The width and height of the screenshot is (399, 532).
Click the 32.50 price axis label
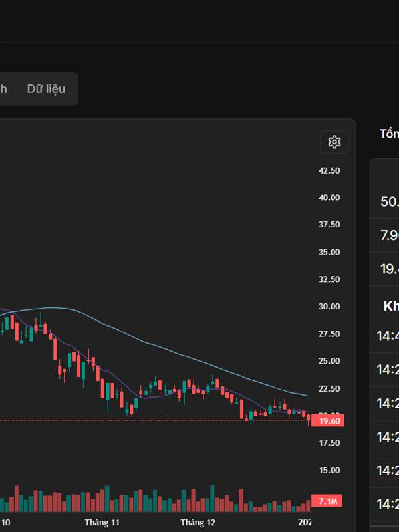pyautogui.click(x=329, y=279)
